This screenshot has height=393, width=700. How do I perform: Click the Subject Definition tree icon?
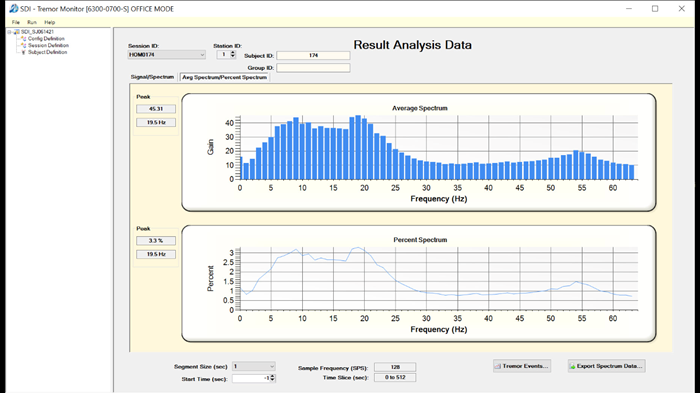click(24, 52)
